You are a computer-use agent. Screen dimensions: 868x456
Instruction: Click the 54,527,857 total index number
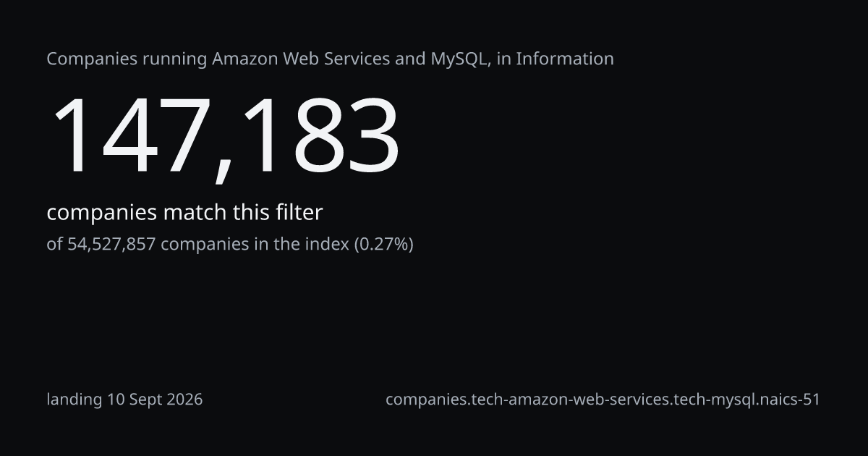111,245
